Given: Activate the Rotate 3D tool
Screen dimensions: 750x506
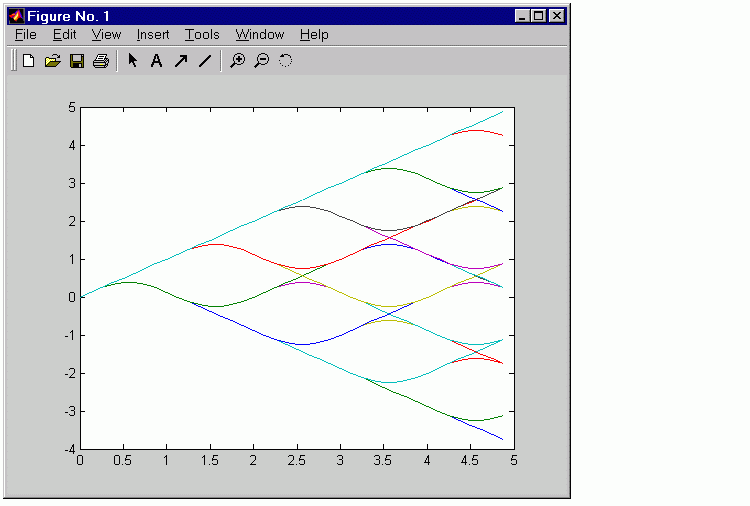Looking at the screenshot, I should click(x=286, y=61).
